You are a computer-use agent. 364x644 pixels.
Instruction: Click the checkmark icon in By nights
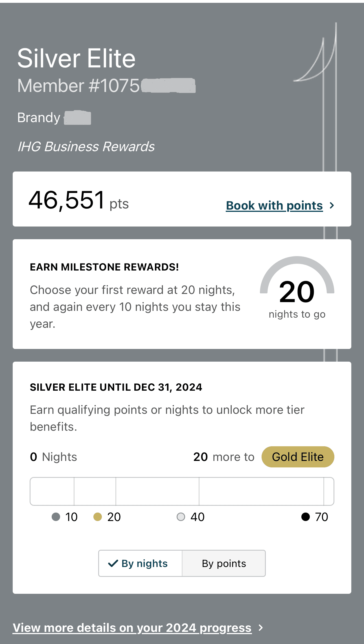click(113, 563)
